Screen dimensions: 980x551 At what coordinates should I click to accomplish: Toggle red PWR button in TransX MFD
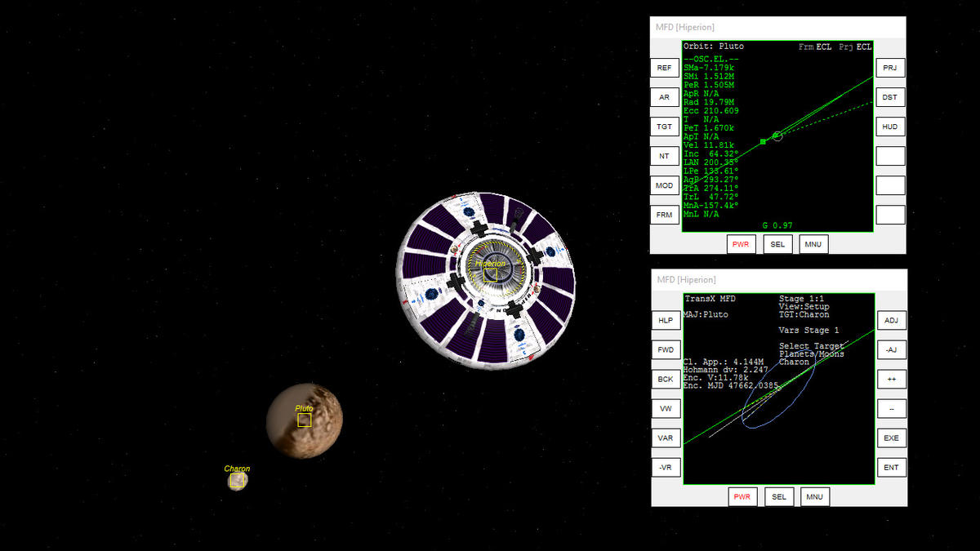coord(742,497)
